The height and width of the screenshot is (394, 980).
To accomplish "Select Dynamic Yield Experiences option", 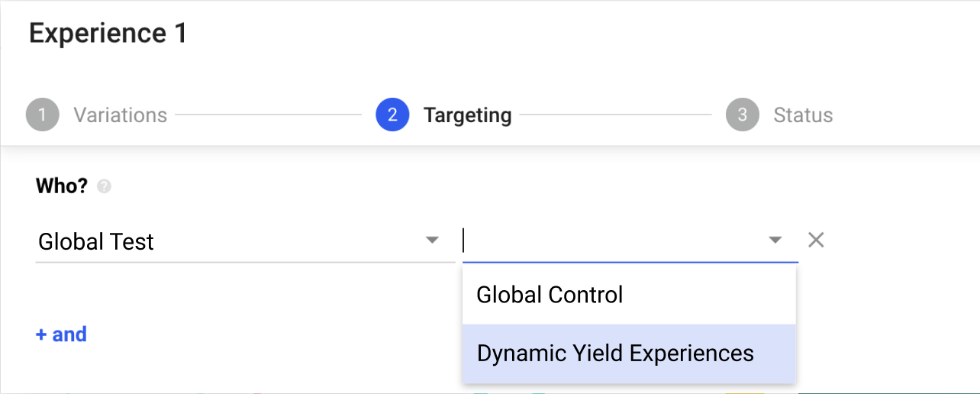I will (x=629, y=354).
